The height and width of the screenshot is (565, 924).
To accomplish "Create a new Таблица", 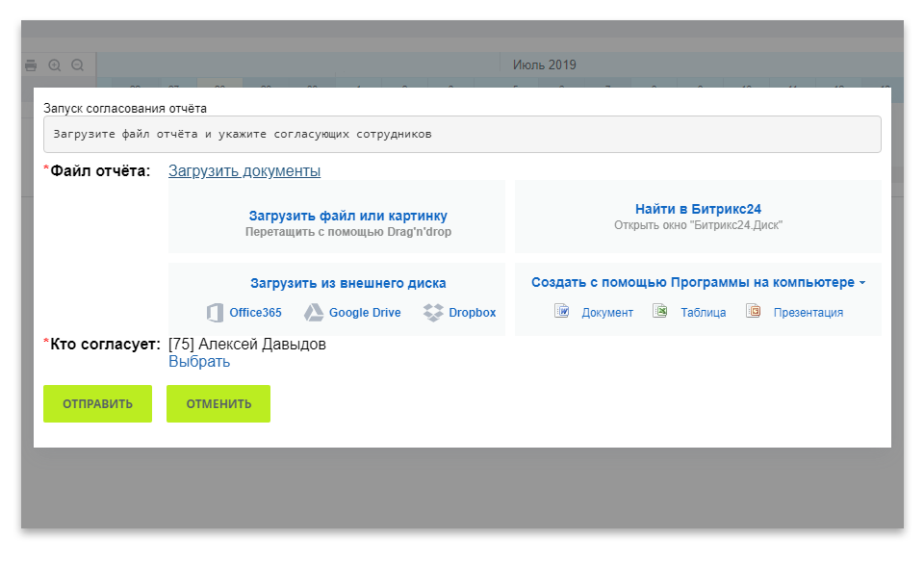I will point(703,313).
